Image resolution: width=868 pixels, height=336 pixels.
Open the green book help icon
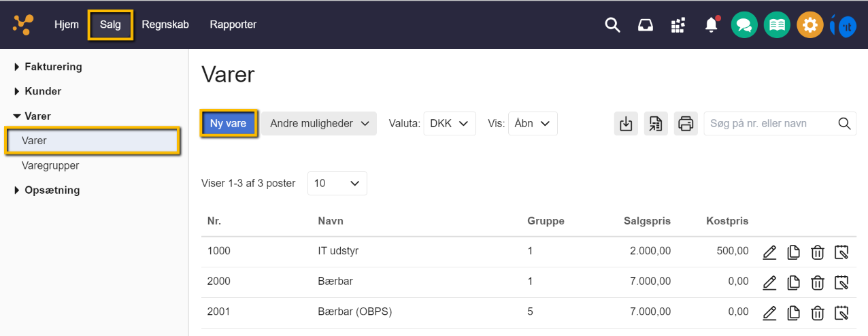tap(777, 25)
